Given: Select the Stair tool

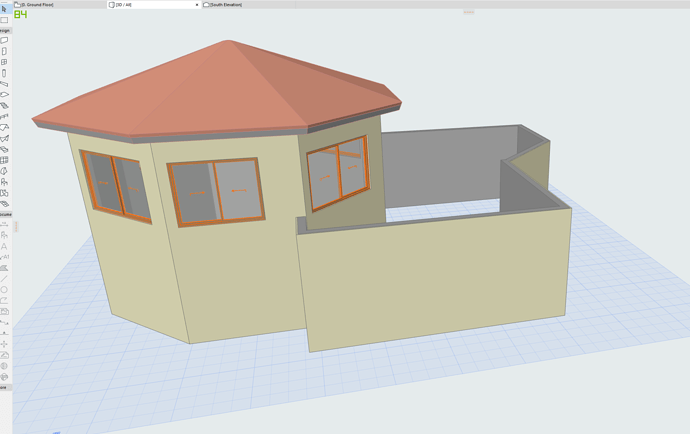Looking at the screenshot, I should pos(4,106).
